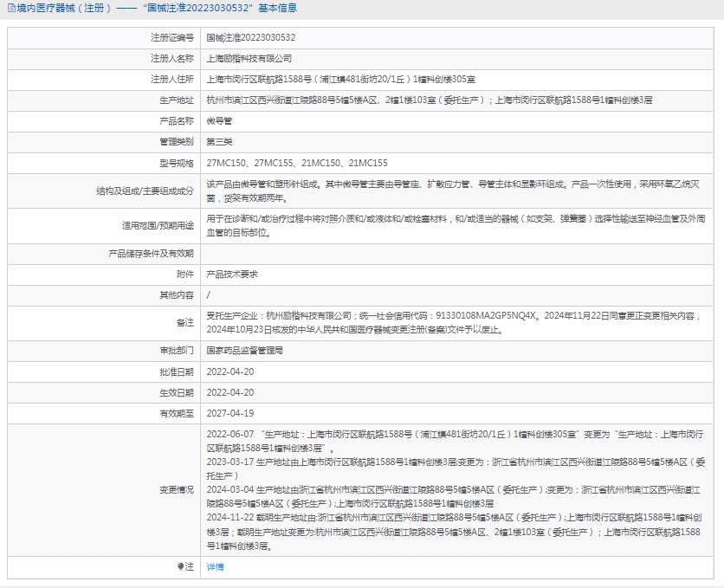Click the 变更情况 row label
The image size is (724, 588).
pos(177,489)
